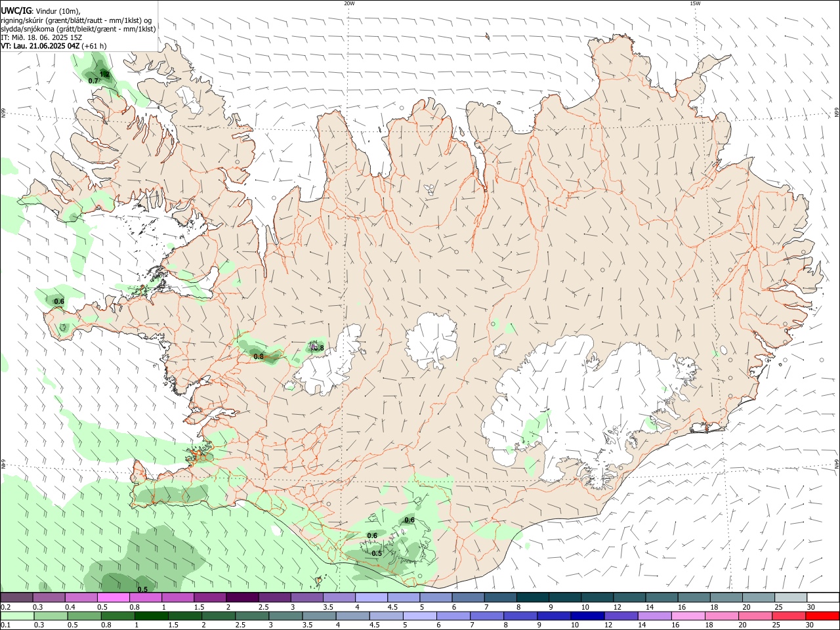Select the royal blue swatch between 9 and 10 in the lower legend
840x630 pixels.
[554, 616]
